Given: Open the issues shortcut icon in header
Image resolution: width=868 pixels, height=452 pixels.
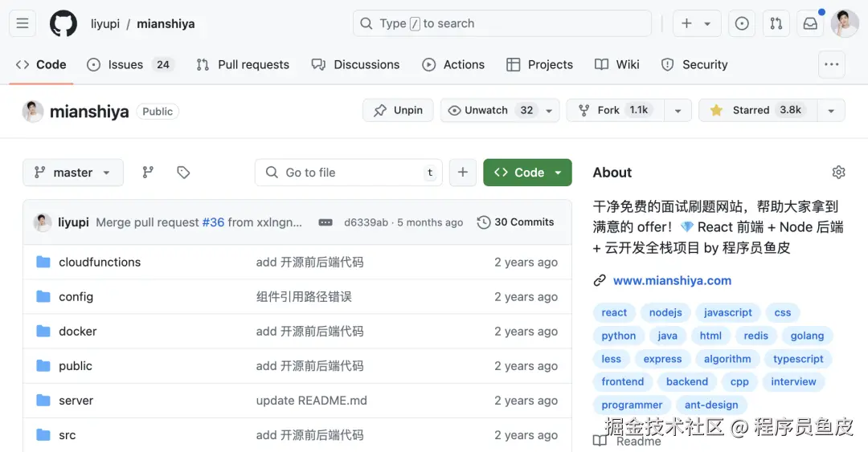Looking at the screenshot, I should click(x=742, y=23).
